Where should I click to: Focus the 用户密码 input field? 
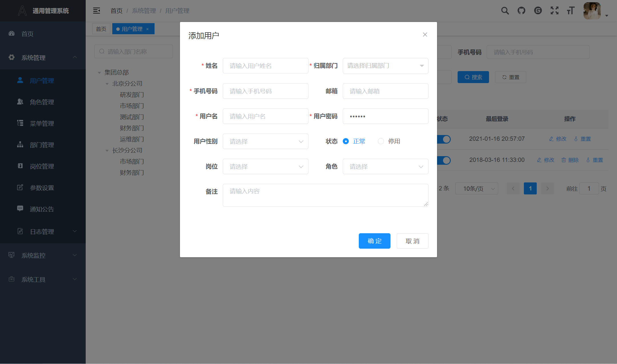tap(385, 116)
